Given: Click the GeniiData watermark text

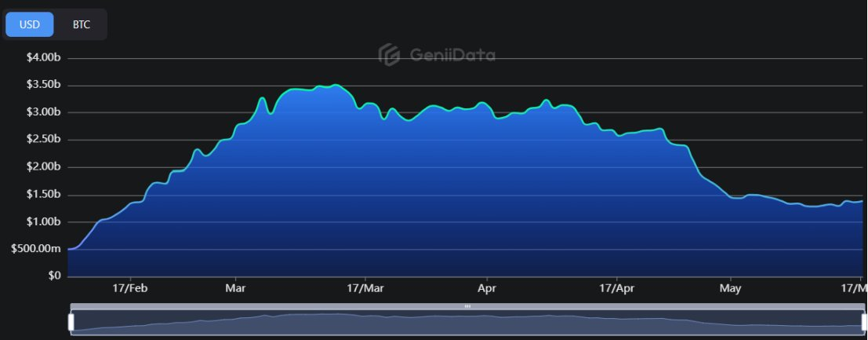Looking at the screenshot, I should tap(452, 55).
